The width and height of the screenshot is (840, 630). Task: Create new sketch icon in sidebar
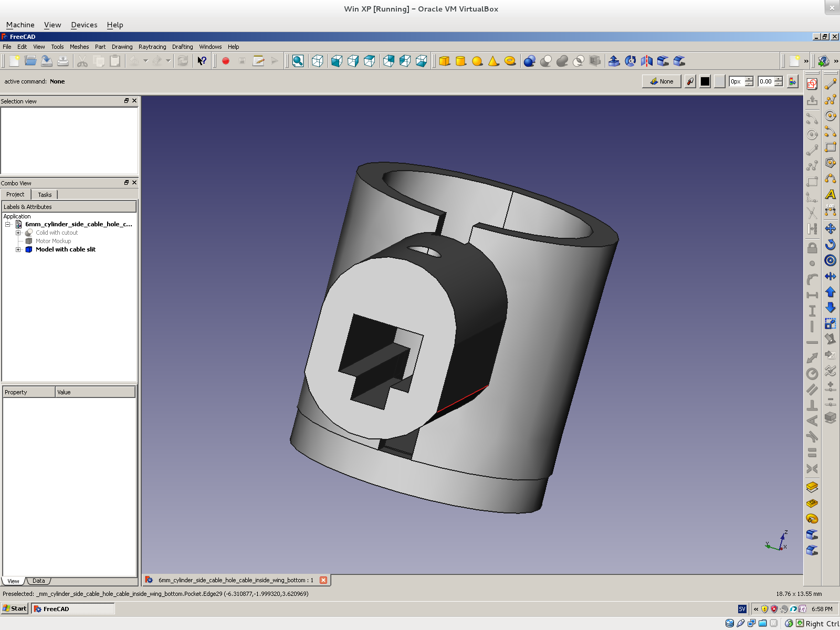pyautogui.click(x=812, y=84)
